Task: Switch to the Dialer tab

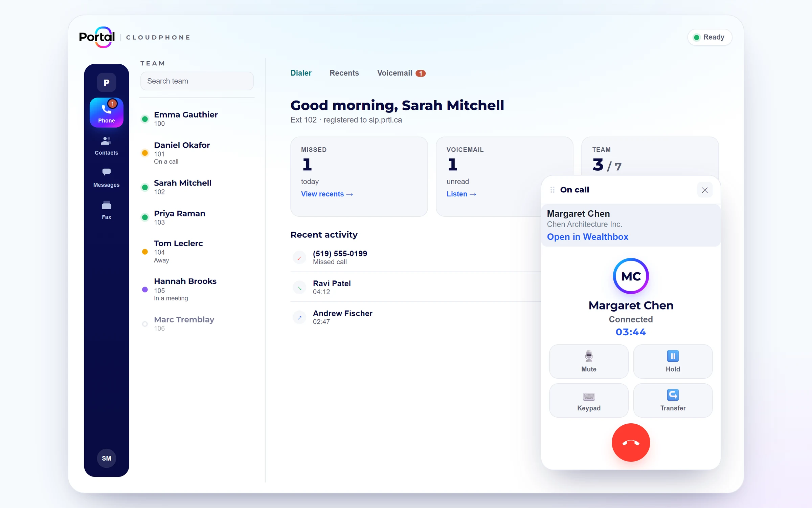Action: (x=301, y=73)
